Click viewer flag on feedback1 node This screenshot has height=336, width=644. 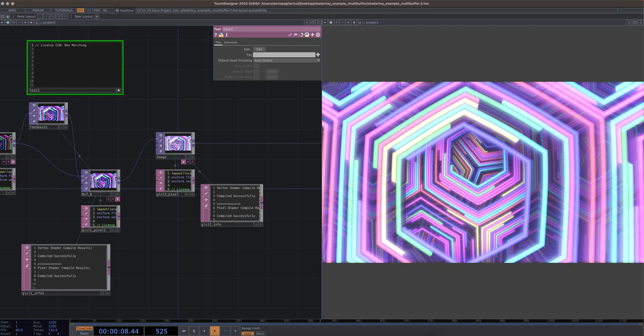point(34,105)
